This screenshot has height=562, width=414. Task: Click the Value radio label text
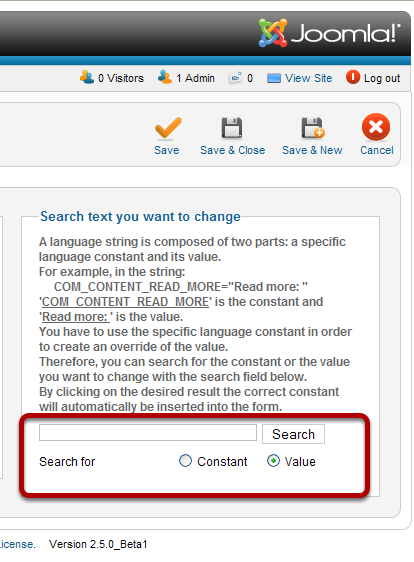pos(300,462)
